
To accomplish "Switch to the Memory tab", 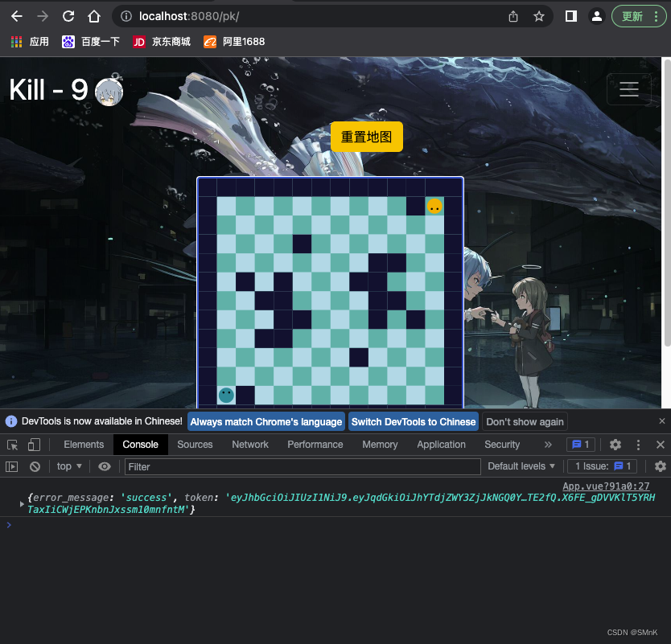I will tap(380, 445).
